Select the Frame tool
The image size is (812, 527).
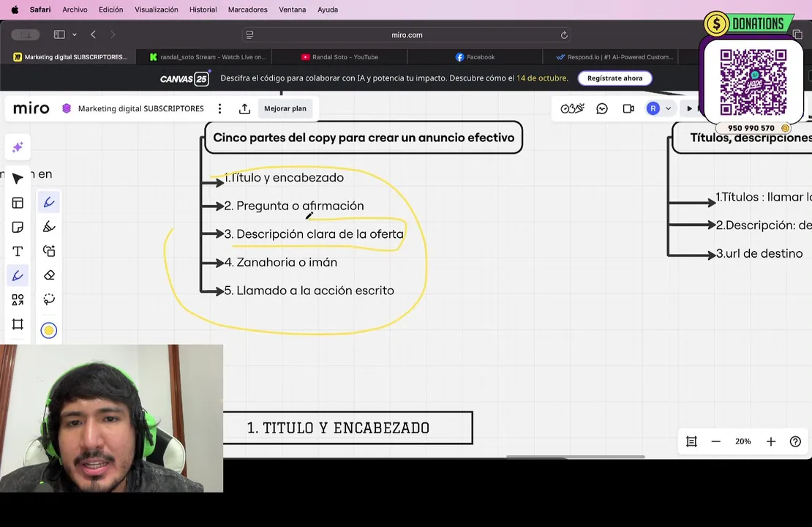pyautogui.click(x=18, y=324)
